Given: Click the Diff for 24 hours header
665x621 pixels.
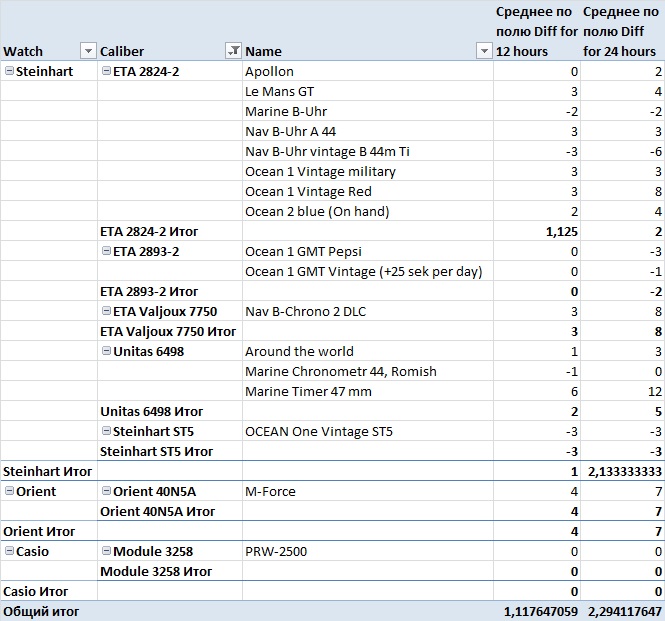Looking at the screenshot, I should click(x=622, y=31).
